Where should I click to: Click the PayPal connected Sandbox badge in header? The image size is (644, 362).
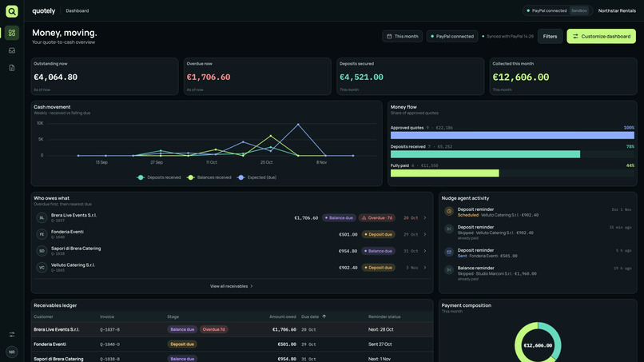(x=558, y=10)
